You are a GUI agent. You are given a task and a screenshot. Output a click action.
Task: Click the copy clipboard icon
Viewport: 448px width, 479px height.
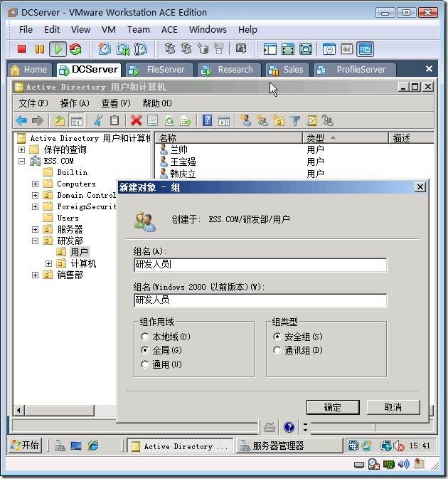pos(114,121)
